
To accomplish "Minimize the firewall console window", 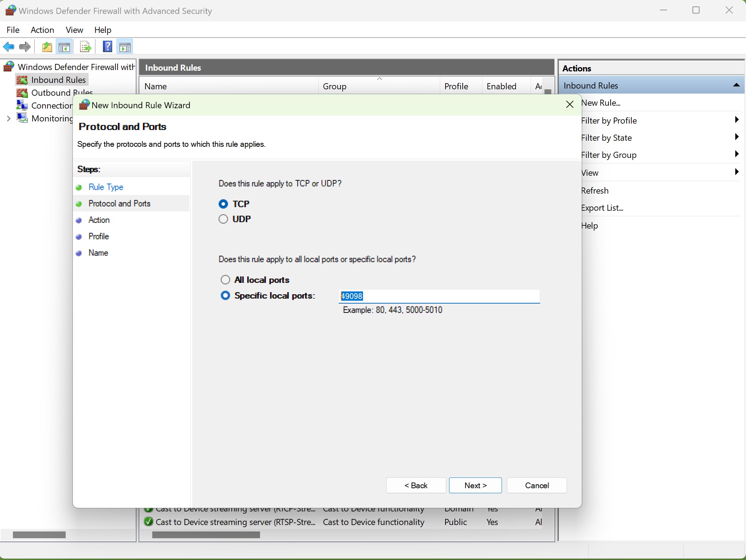I will pos(664,10).
